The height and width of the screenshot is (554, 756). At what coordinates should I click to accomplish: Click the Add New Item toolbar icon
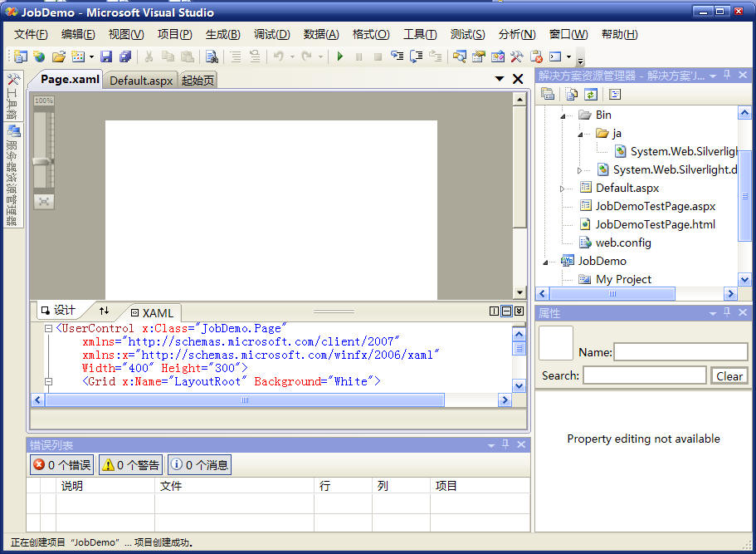tap(78, 56)
